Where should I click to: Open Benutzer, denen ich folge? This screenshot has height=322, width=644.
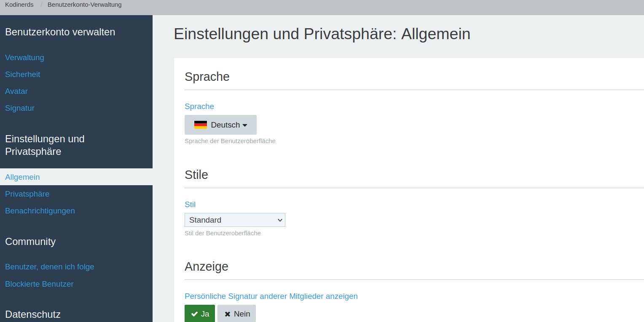tap(50, 266)
